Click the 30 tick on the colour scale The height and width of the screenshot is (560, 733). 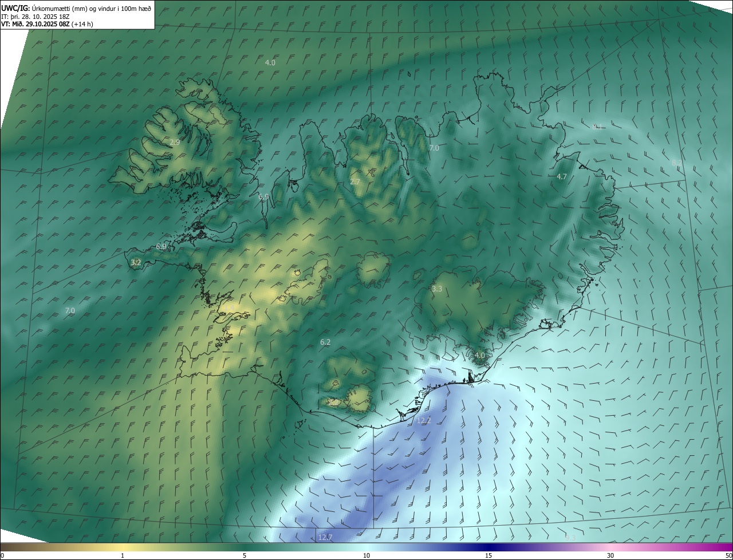click(610, 556)
